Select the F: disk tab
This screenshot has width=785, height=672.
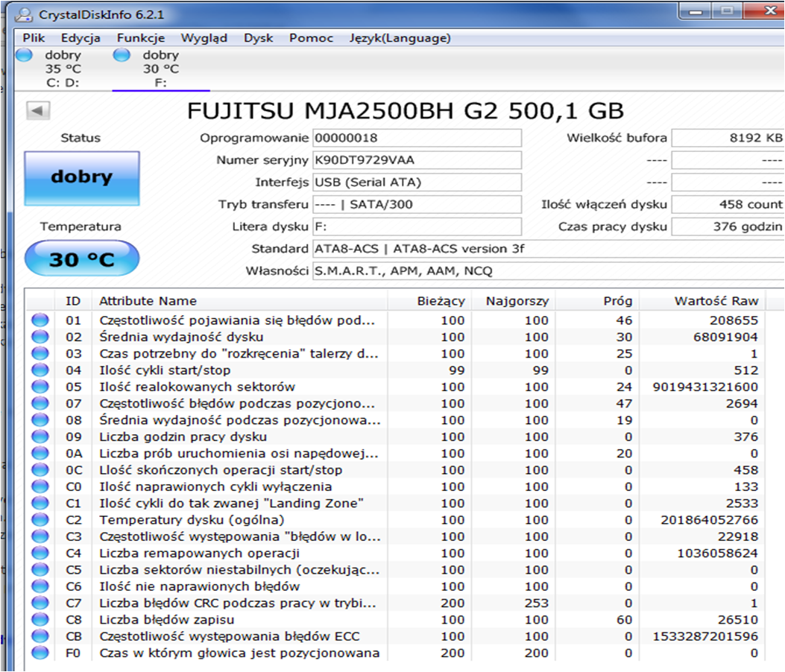160,69
